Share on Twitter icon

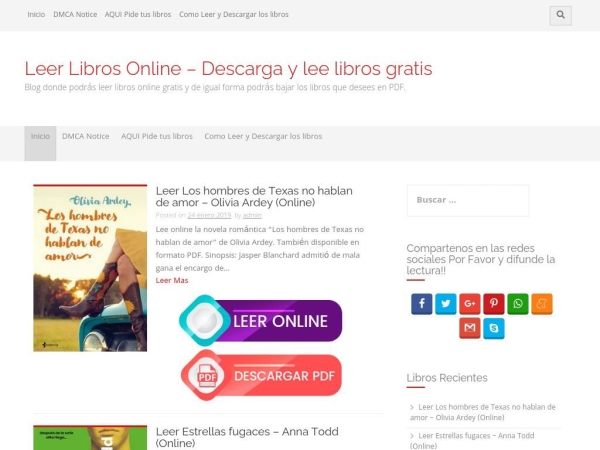point(446,304)
